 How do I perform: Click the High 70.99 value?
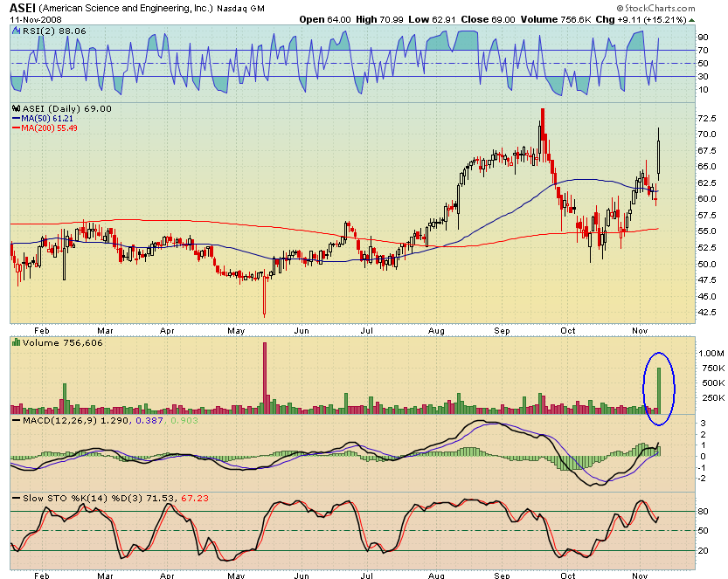click(x=379, y=19)
